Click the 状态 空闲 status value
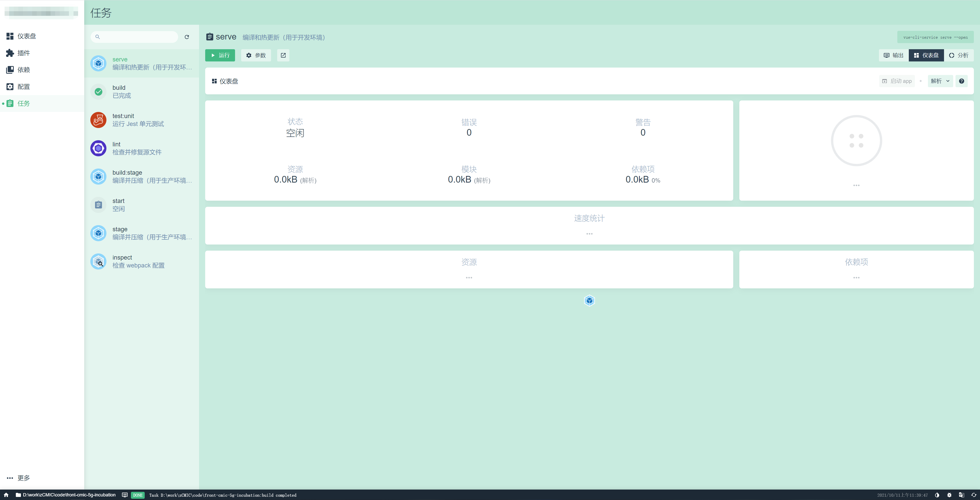 pyautogui.click(x=295, y=133)
